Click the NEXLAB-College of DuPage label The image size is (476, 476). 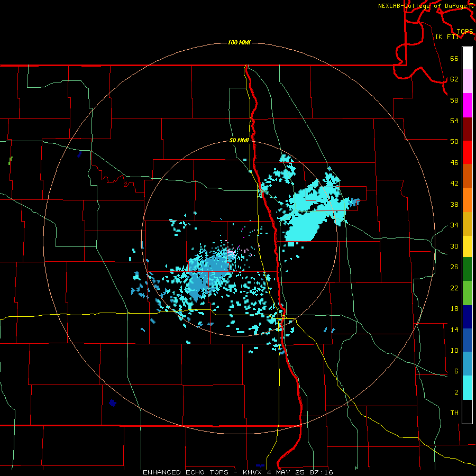(x=422, y=6)
